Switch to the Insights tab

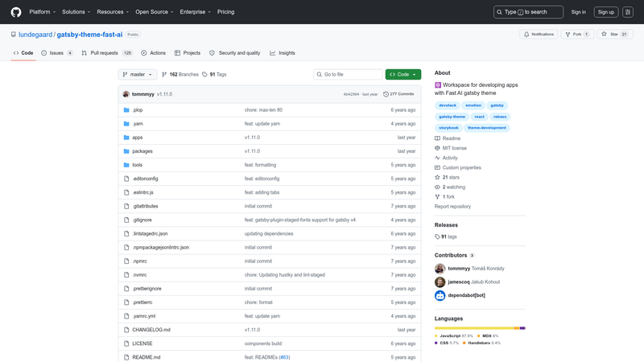[283, 53]
